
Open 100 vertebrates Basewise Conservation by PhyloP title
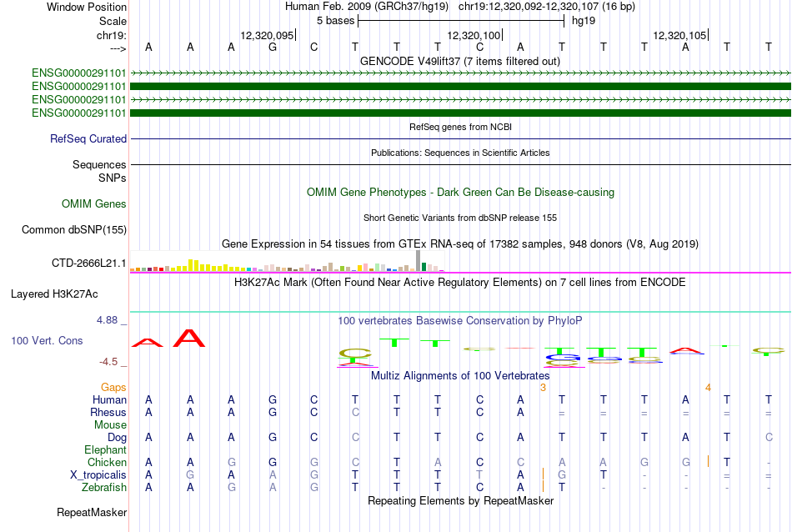[x=460, y=320]
